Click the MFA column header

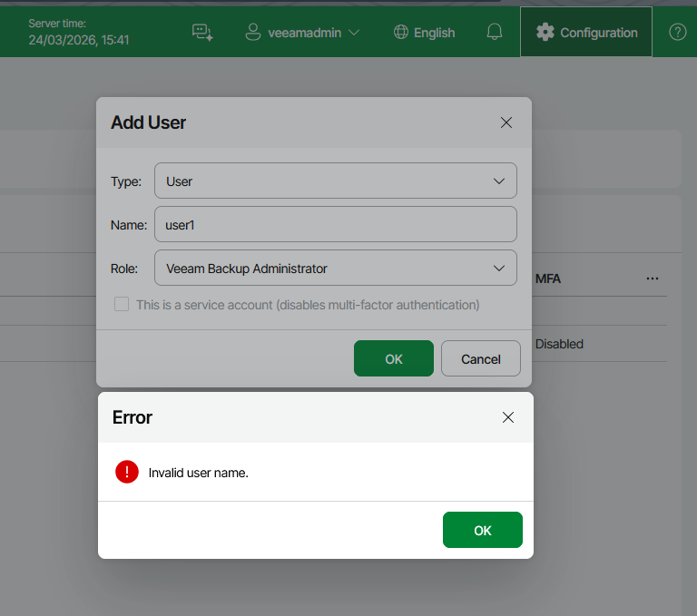click(x=547, y=279)
